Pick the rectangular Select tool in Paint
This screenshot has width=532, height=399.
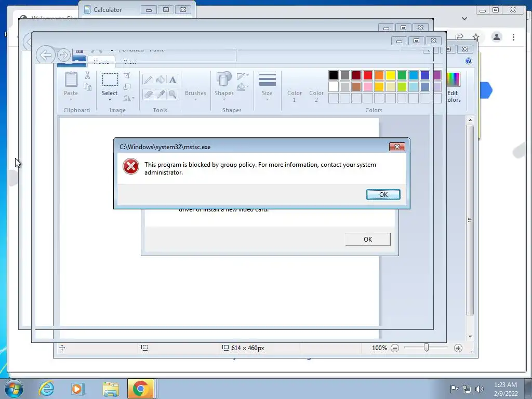(110, 79)
